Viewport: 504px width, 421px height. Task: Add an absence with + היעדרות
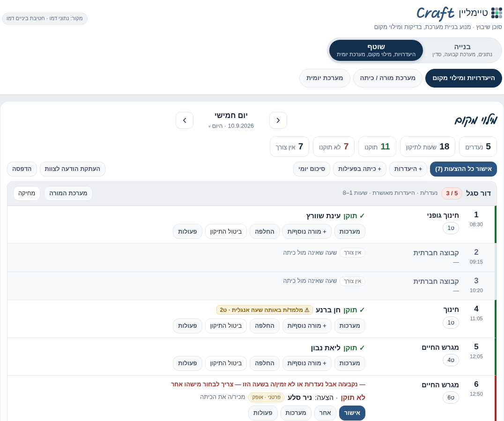[x=408, y=169]
